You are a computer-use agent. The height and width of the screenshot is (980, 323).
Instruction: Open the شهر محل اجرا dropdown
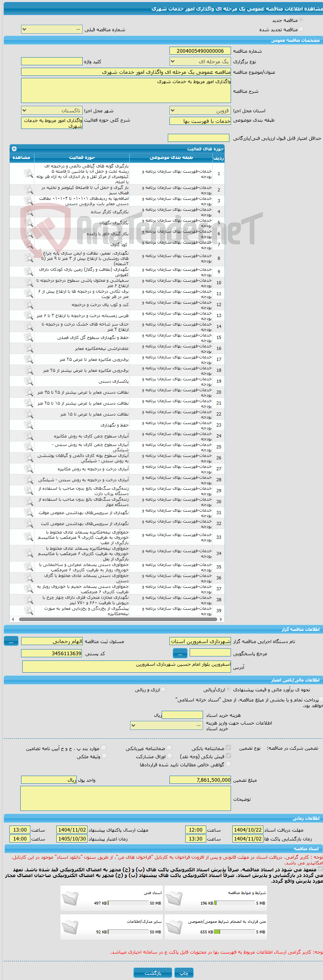click(x=52, y=111)
